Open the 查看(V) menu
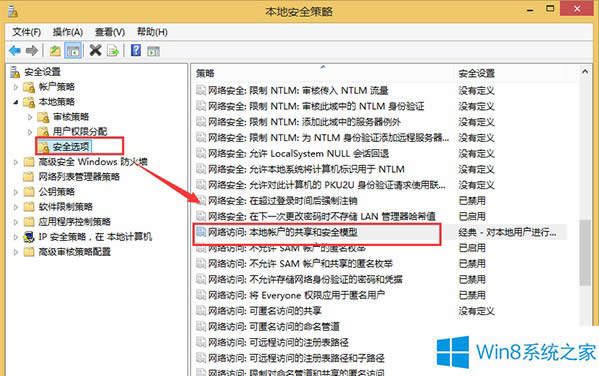Screen dimensions: 599x376 [x=110, y=32]
